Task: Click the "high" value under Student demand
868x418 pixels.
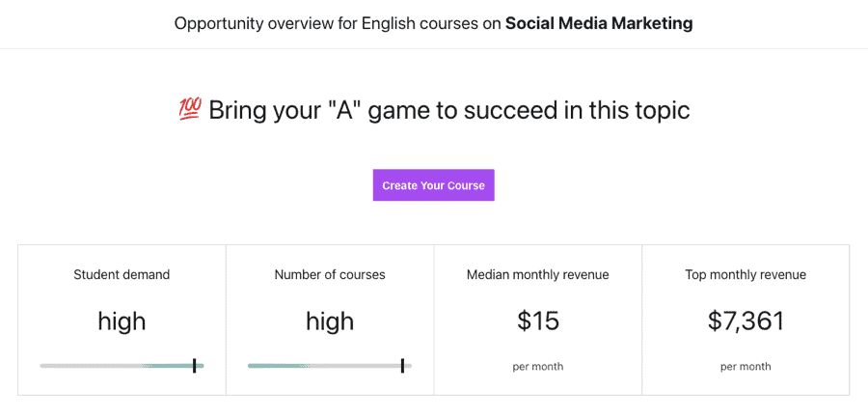Action: pos(122,320)
